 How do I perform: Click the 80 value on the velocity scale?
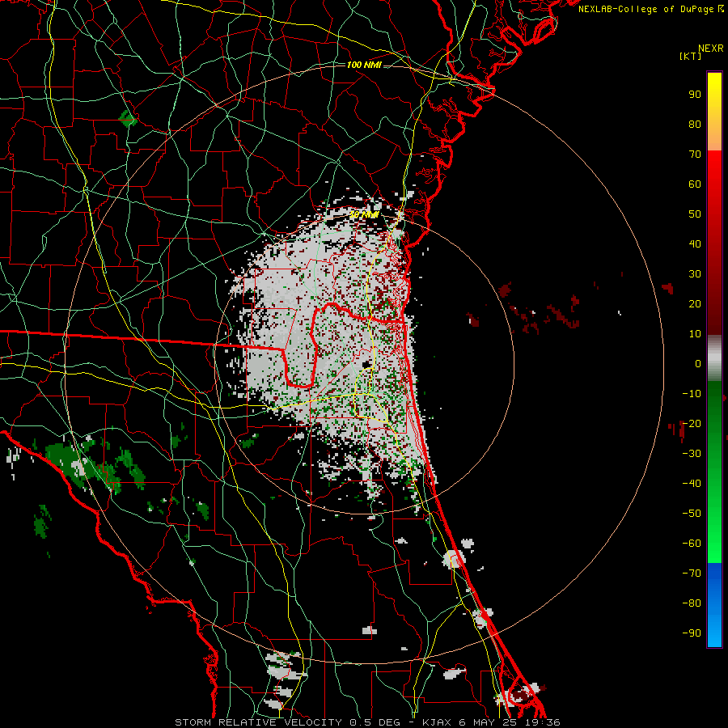pyautogui.click(x=695, y=124)
